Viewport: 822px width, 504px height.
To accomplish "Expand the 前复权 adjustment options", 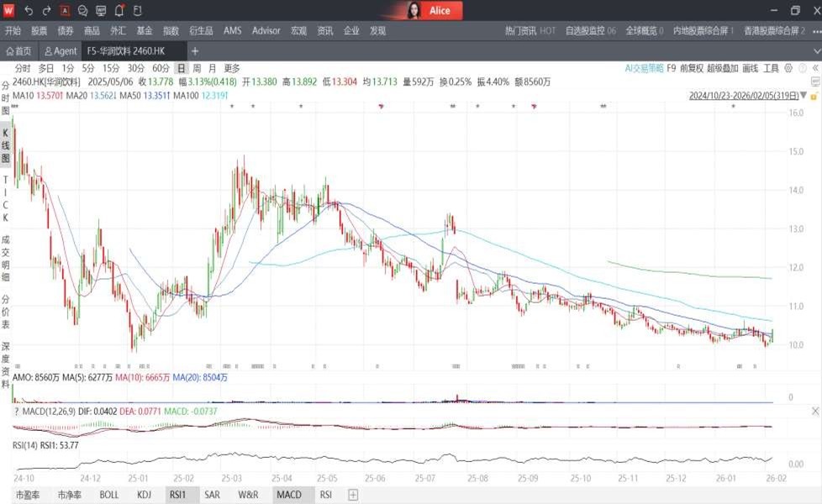I will pos(691,68).
